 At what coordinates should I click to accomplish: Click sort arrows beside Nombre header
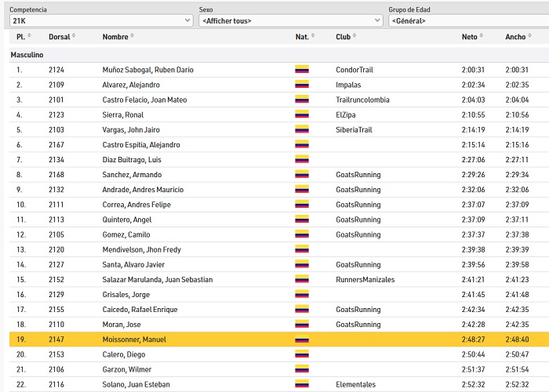(132, 37)
